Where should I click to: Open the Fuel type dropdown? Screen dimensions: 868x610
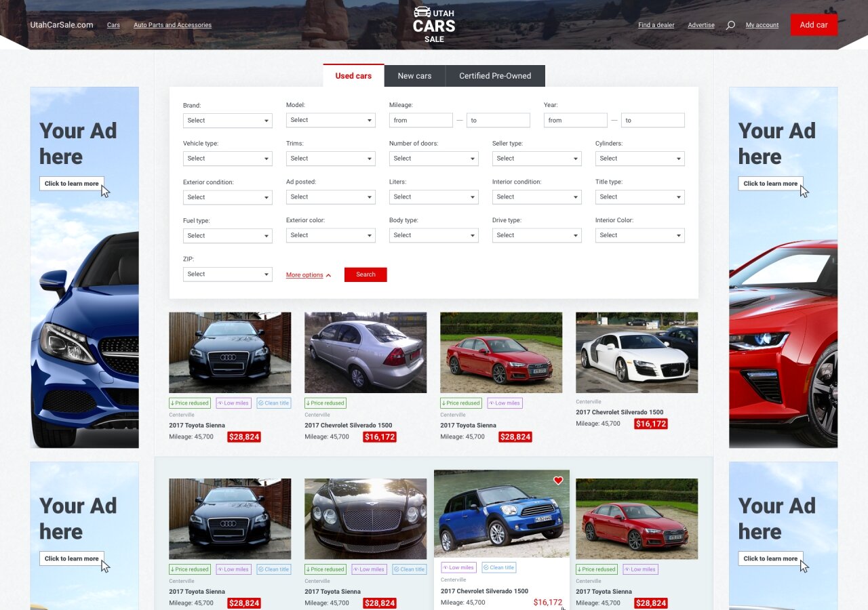228,236
